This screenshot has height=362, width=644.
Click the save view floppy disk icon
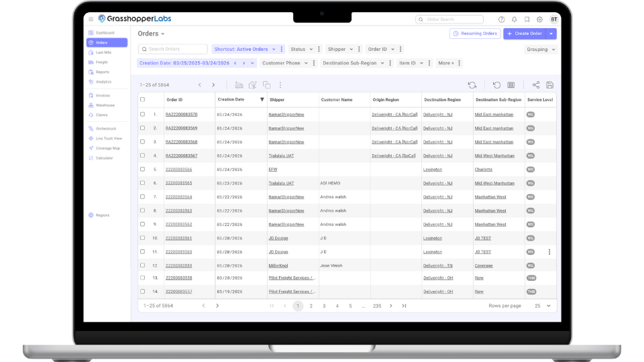coord(549,85)
